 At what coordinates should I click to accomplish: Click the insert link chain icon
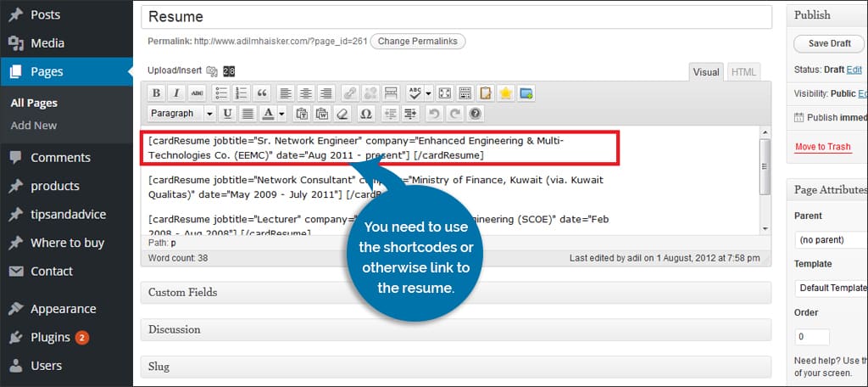click(349, 93)
